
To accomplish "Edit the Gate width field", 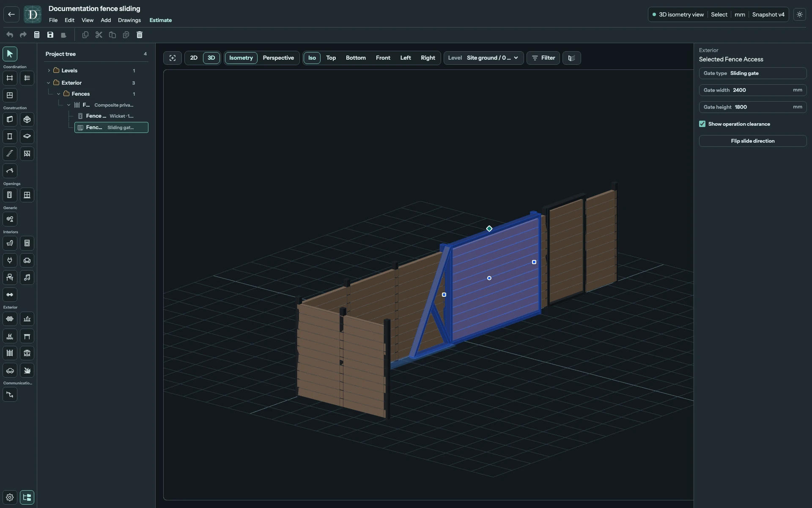I will [753, 90].
